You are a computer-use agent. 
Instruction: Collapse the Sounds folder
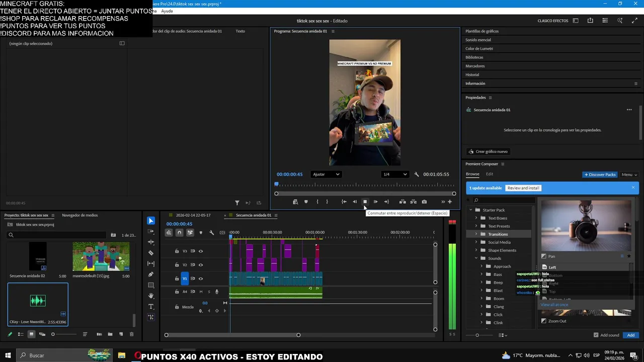click(476, 258)
